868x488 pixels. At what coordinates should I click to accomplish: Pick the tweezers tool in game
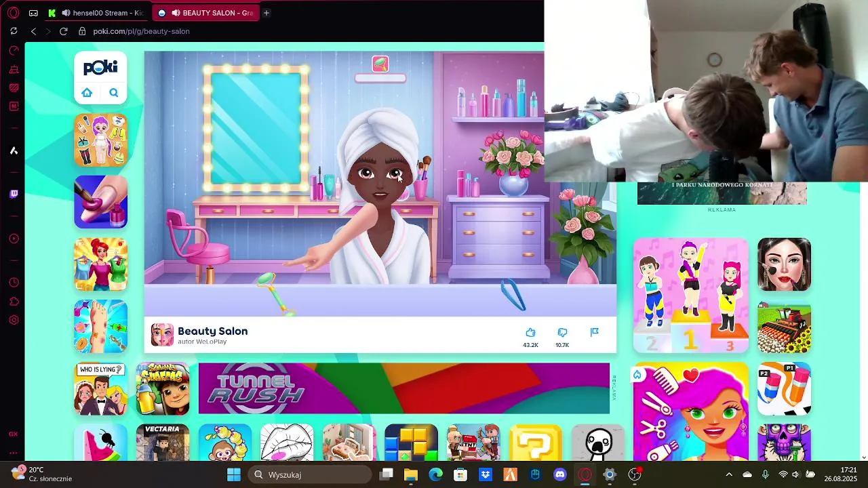point(513,296)
